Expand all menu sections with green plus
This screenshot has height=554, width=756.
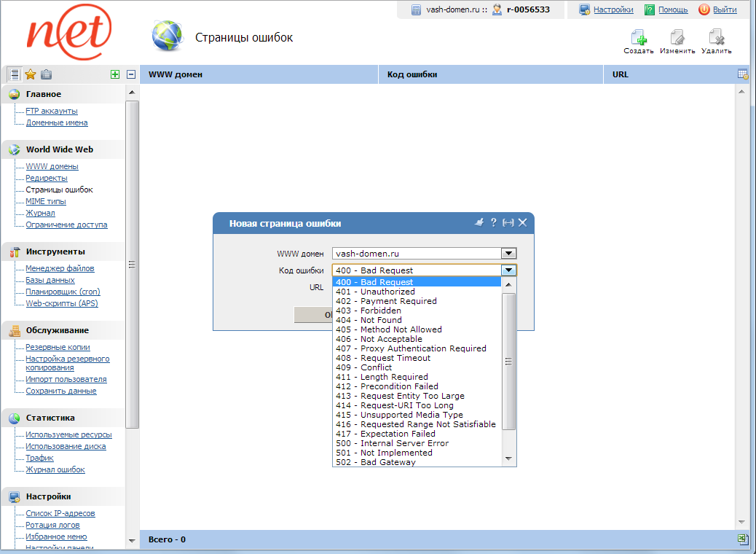(115, 74)
